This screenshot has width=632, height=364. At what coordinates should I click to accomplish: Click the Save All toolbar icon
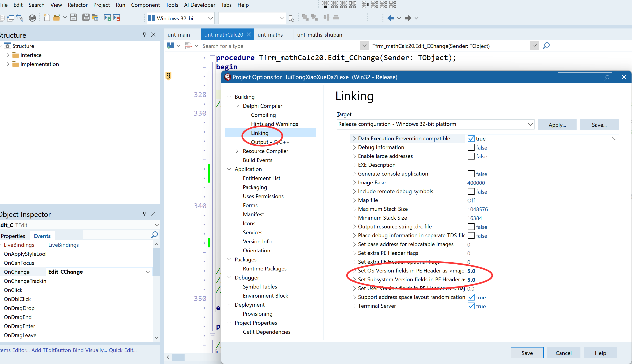coord(86,17)
